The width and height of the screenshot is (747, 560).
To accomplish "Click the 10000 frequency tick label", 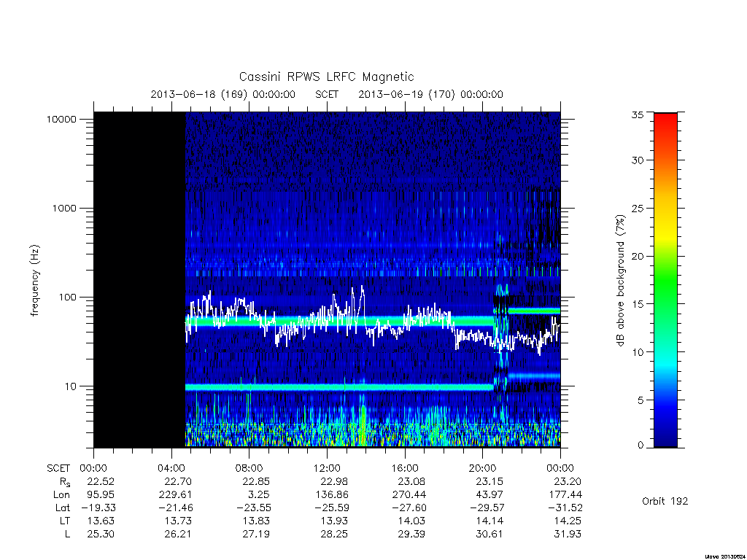I will pos(61,120).
